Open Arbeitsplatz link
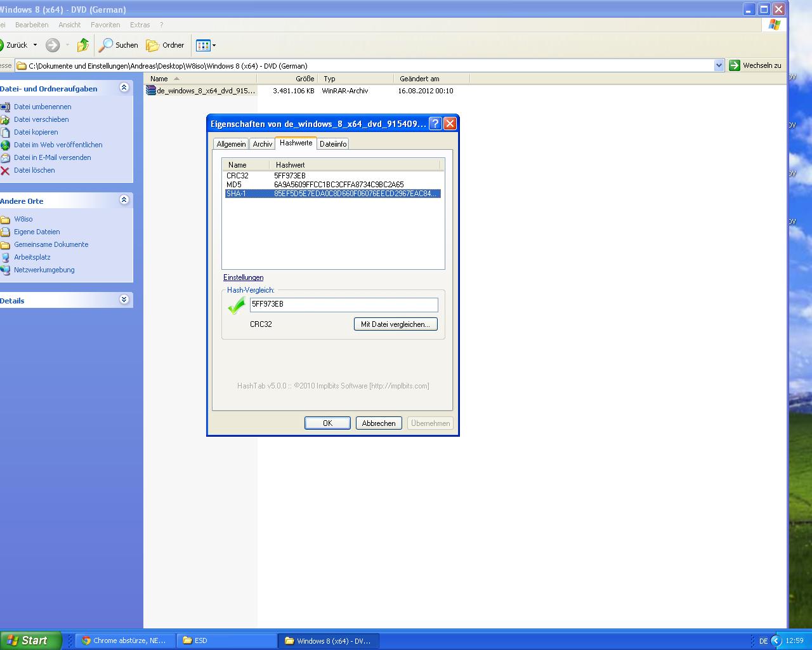The height and width of the screenshot is (650, 812). (32, 257)
